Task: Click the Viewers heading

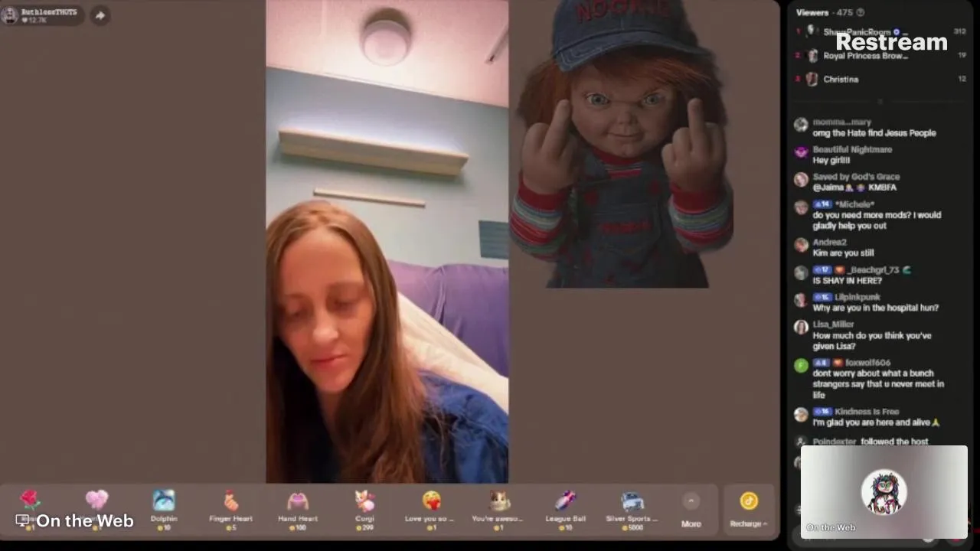Action: 812,12
